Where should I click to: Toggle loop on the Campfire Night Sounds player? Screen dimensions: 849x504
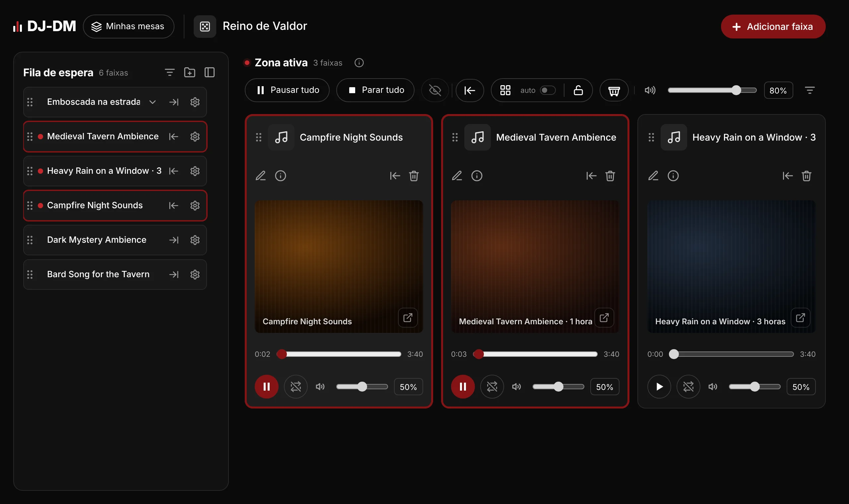click(295, 387)
